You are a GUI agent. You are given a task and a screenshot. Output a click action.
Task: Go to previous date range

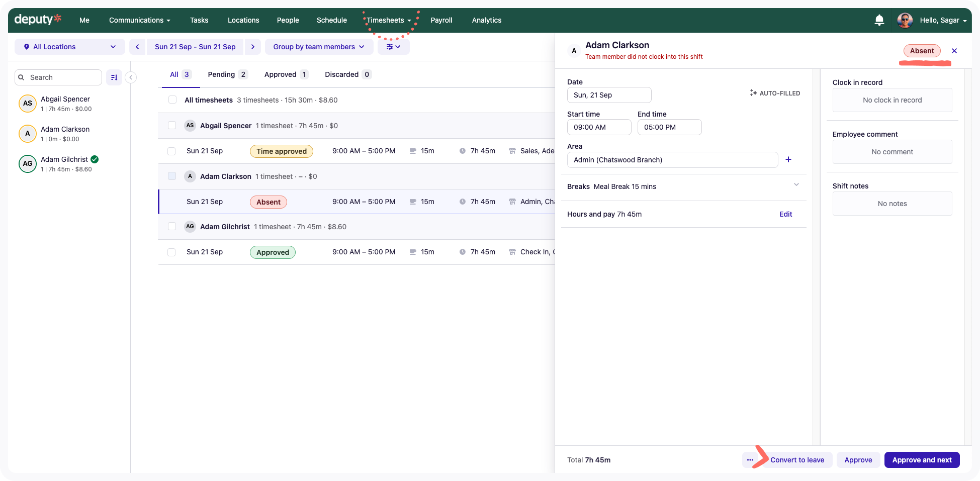(137, 47)
